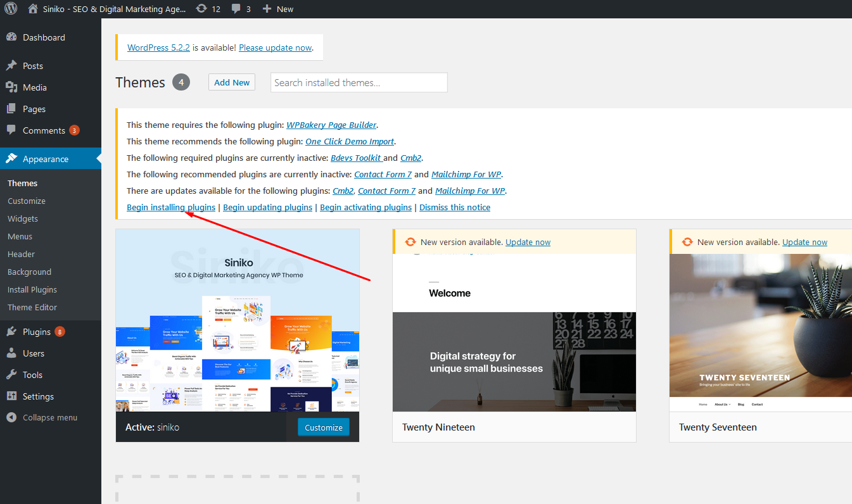Click the Bdevs Toolkit plugin link
This screenshot has height=504, width=852.
(x=356, y=158)
